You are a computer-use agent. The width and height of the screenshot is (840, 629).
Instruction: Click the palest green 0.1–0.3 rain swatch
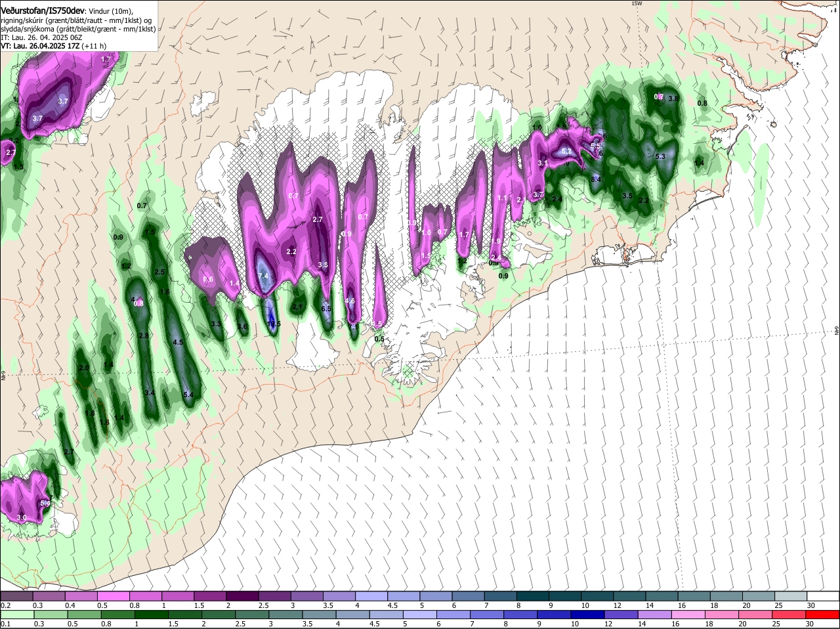pyautogui.click(x=16, y=615)
